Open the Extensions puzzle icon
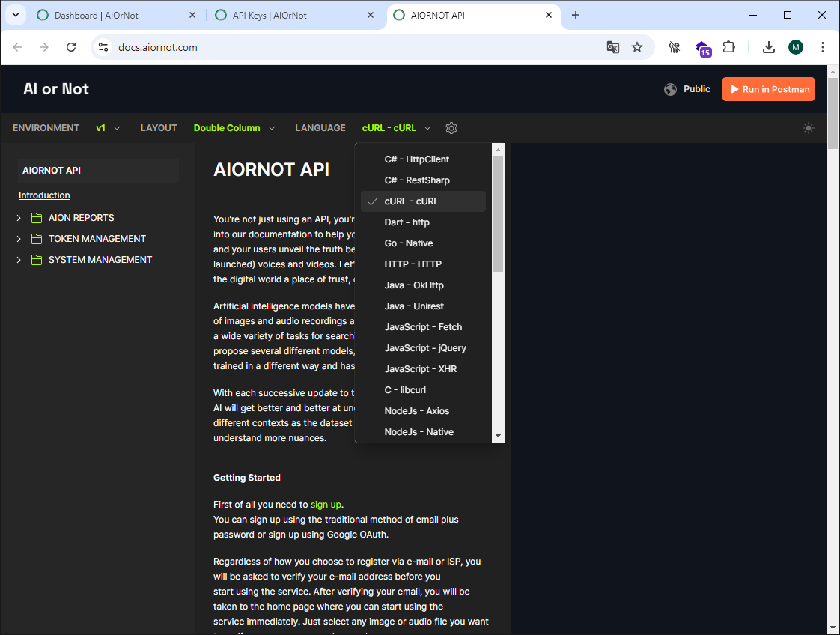The width and height of the screenshot is (840, 635). 728,47
